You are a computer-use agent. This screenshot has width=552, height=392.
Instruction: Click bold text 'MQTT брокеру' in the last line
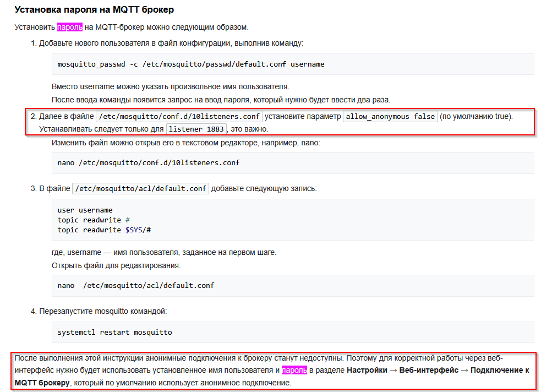pos(42,383)
